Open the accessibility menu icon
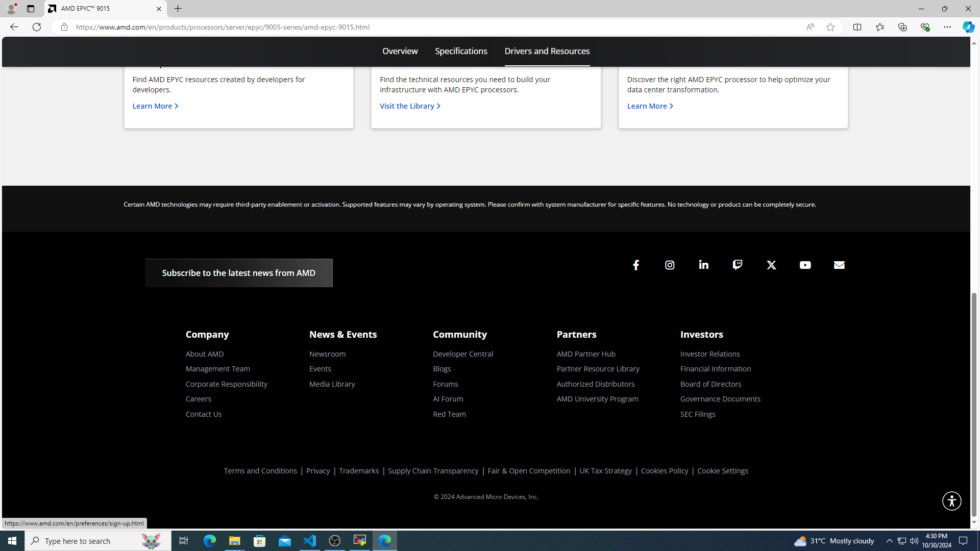980x551 pixels. (x=951, y=500)
